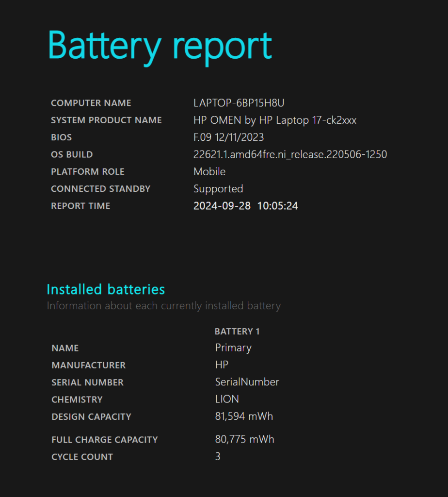Click the Connected Standby Supported value
The image size is (448, 497).
pos(218,189)
